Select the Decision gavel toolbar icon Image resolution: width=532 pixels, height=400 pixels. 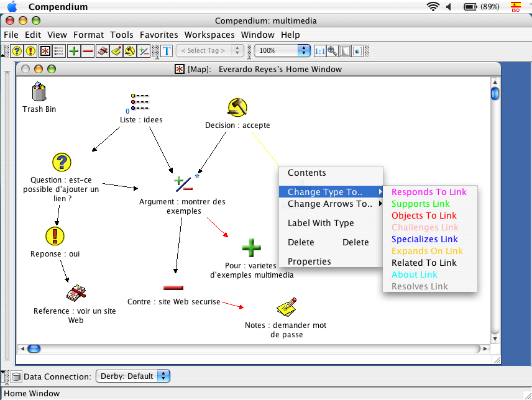(130, 51)
